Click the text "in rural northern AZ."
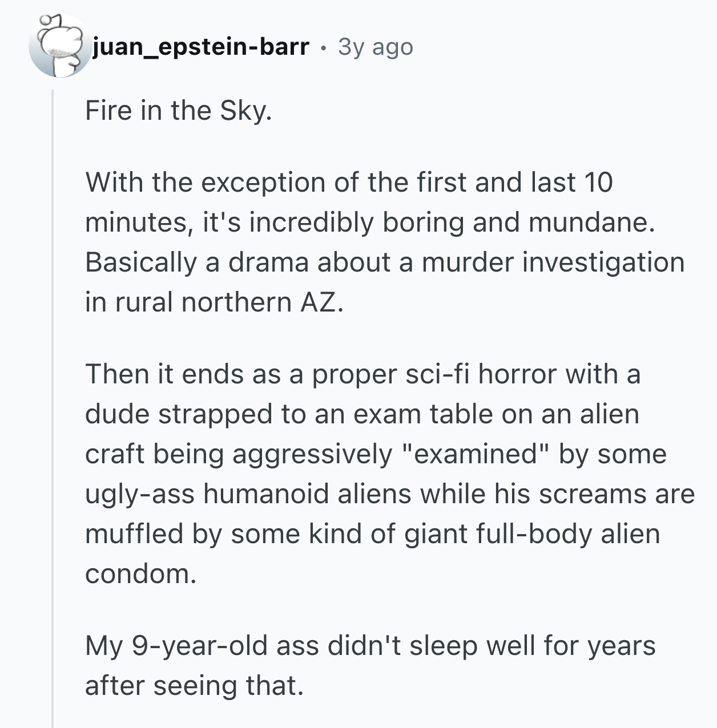This screenshot has height=728, width=717. pyautogui.click(x=215, y=302)
